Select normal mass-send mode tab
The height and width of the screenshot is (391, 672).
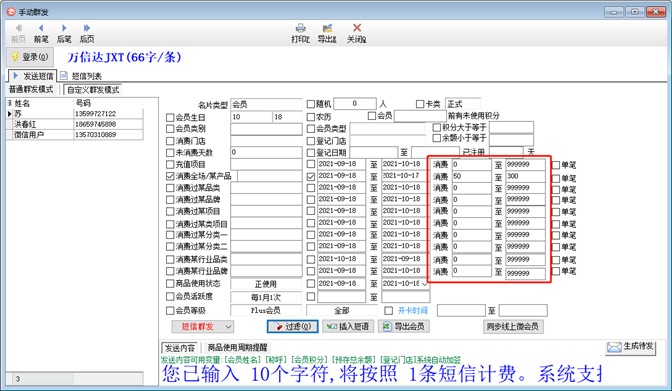point(31,90)
